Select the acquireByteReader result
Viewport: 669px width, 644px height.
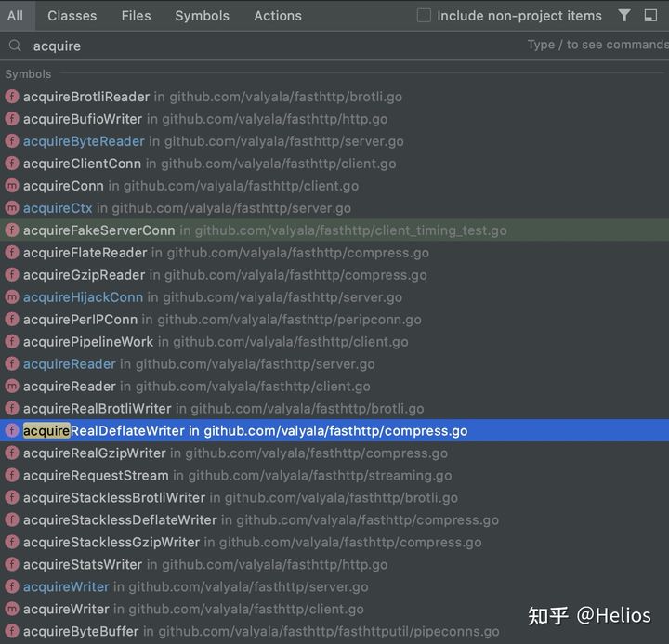(x=334, y=141)
